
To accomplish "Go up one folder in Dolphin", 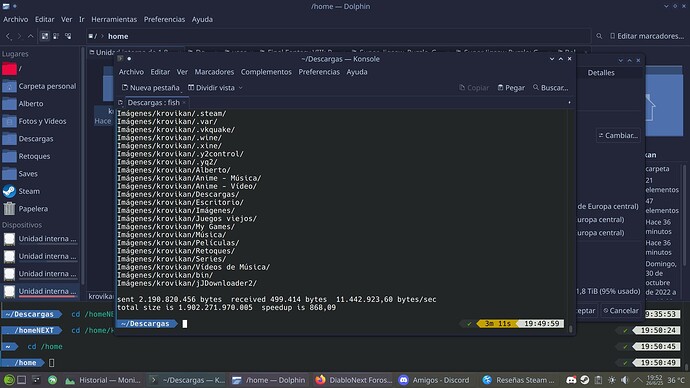I will point(30,36).
